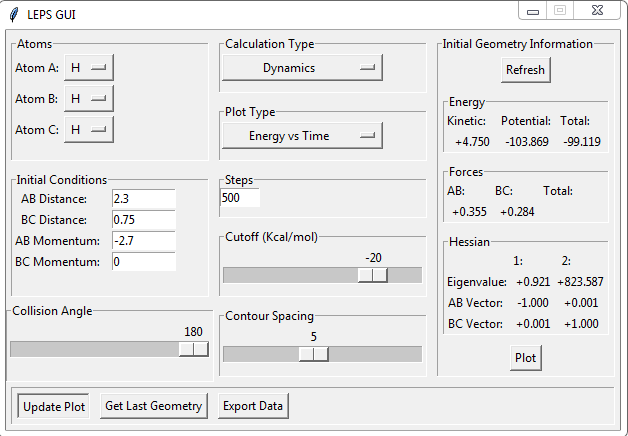Click the Collision Angle slider handle
This screenshot has height=436, width=628.
coord(193,349)
